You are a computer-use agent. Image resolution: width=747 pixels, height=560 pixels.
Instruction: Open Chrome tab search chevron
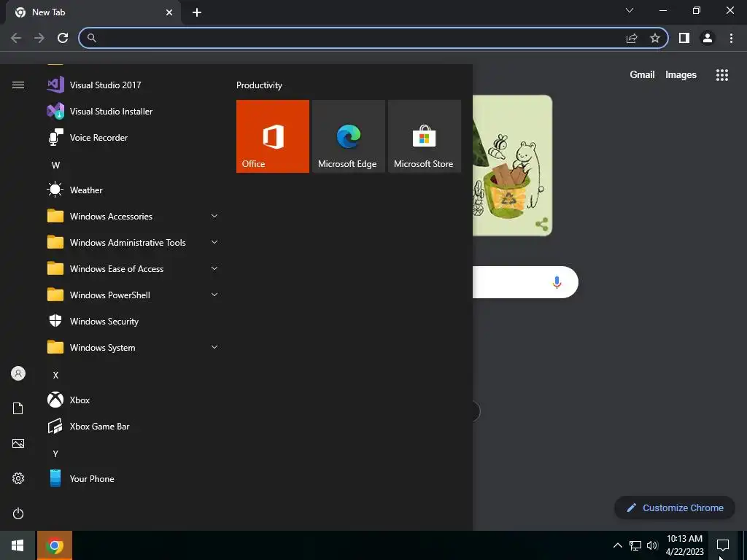[630, 10]
